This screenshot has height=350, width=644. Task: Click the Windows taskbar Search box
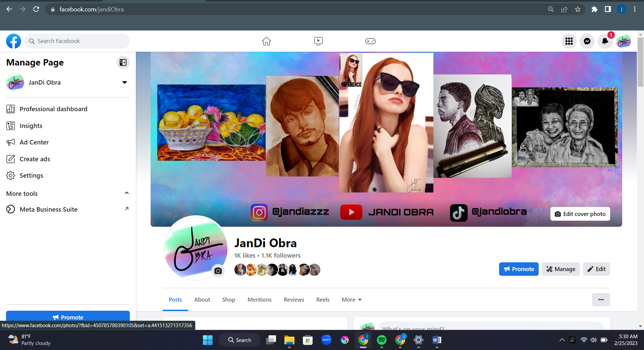click(x=239, y=340)
